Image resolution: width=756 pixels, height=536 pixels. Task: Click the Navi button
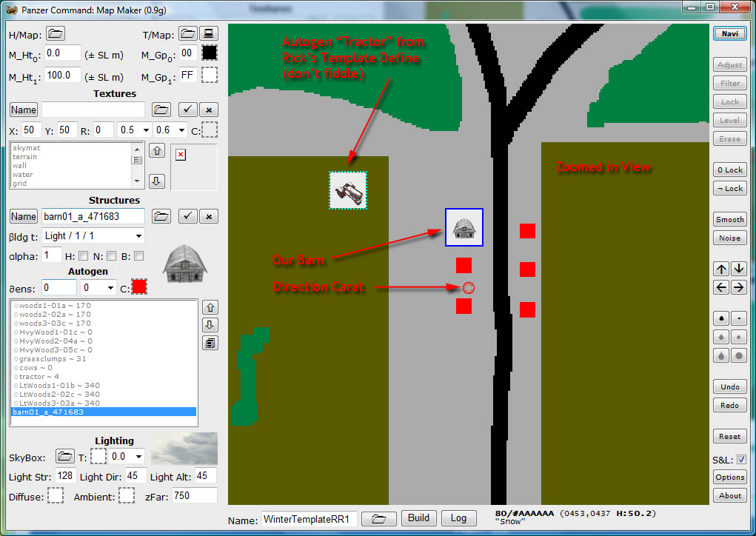[730, 34]
